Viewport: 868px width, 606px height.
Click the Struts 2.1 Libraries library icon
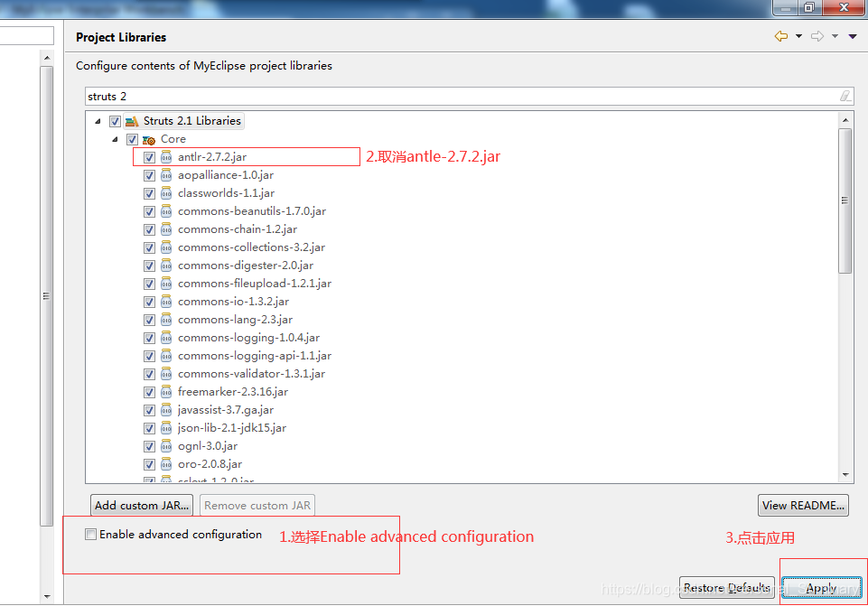(x=132, y=121)
